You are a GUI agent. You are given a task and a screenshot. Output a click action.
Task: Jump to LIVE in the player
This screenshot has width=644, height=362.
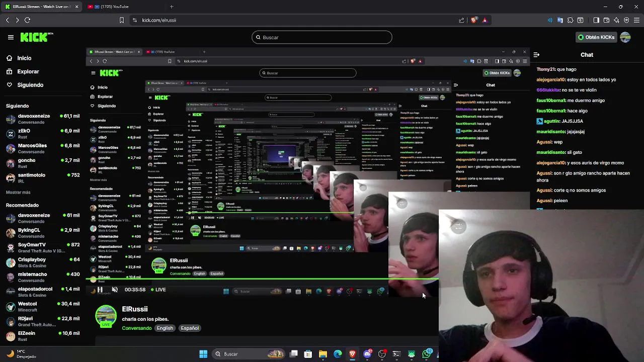(x=158, y=290)
